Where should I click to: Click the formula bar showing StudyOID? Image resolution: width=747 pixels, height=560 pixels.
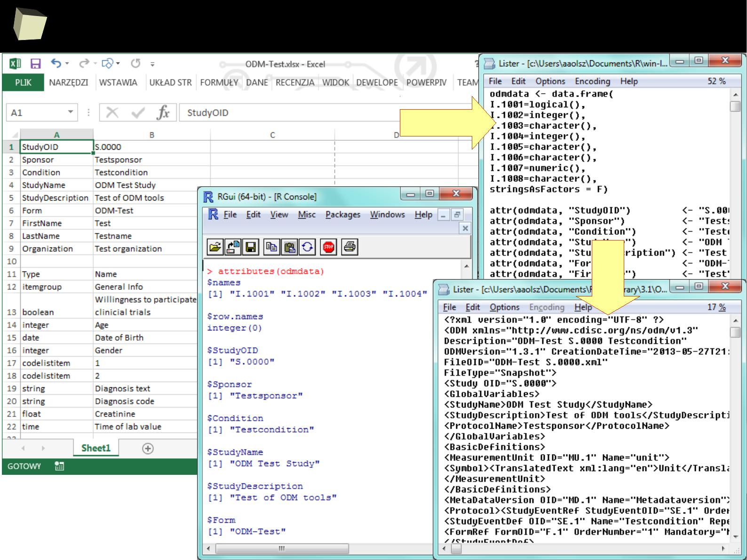pyautogui.click(x=328, y=112)
